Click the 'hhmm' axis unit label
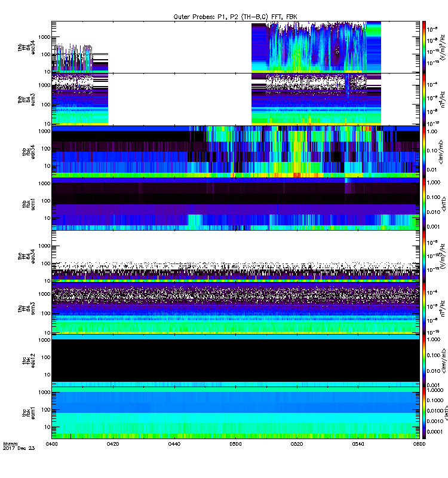Image resolution: width=448 pixels, height=478 pixels. point(10,444)
